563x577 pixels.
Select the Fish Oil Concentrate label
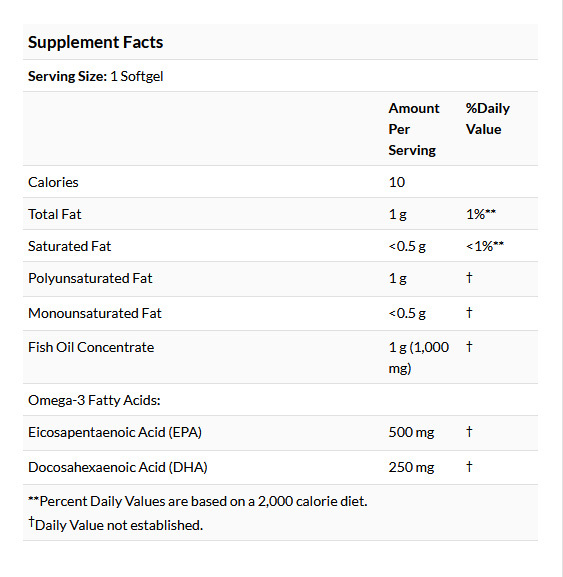pyautogui.click(x=91, y=347)
